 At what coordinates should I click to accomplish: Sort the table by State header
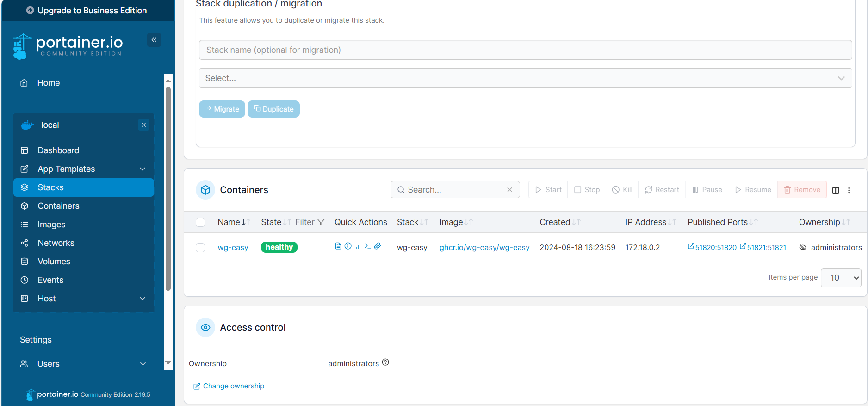click(x=276, y=222)
